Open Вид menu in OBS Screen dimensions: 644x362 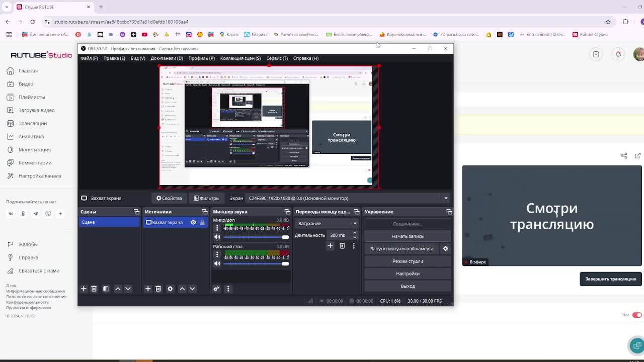[x=138, y=58]
